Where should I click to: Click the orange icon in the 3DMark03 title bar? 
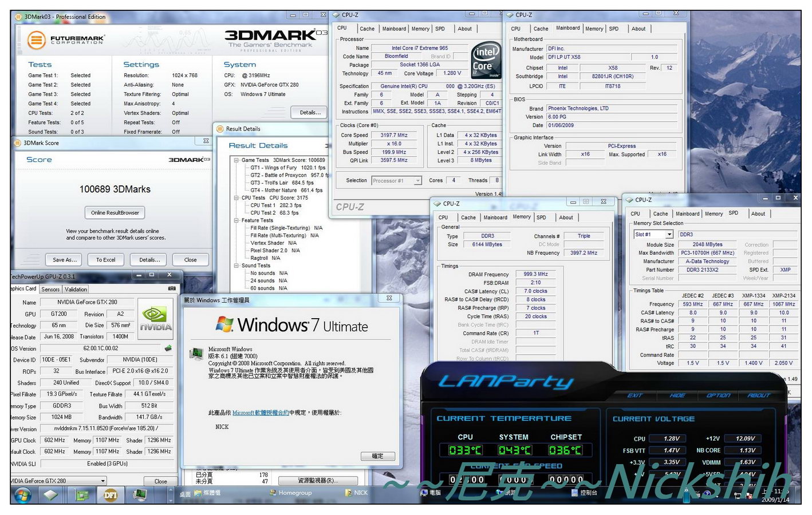coord(18,17)
